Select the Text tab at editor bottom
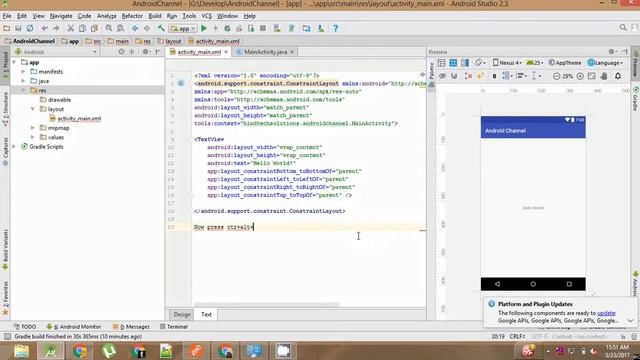 click(x=206, y=314)
